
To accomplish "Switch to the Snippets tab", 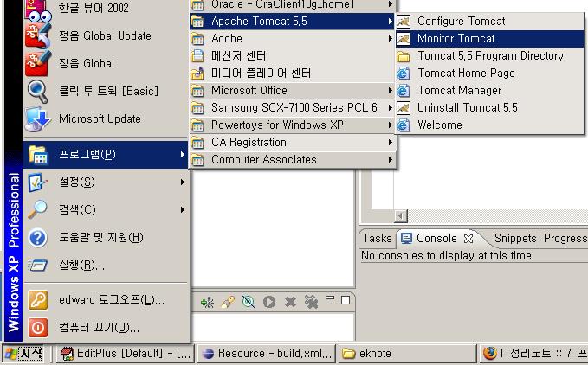I will pos(515,238).
